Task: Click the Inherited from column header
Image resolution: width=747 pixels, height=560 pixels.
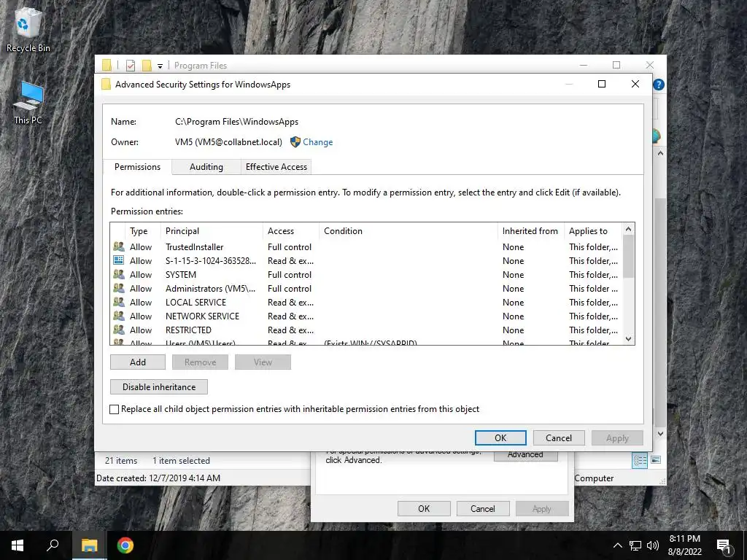Action: tap(531, 231)
